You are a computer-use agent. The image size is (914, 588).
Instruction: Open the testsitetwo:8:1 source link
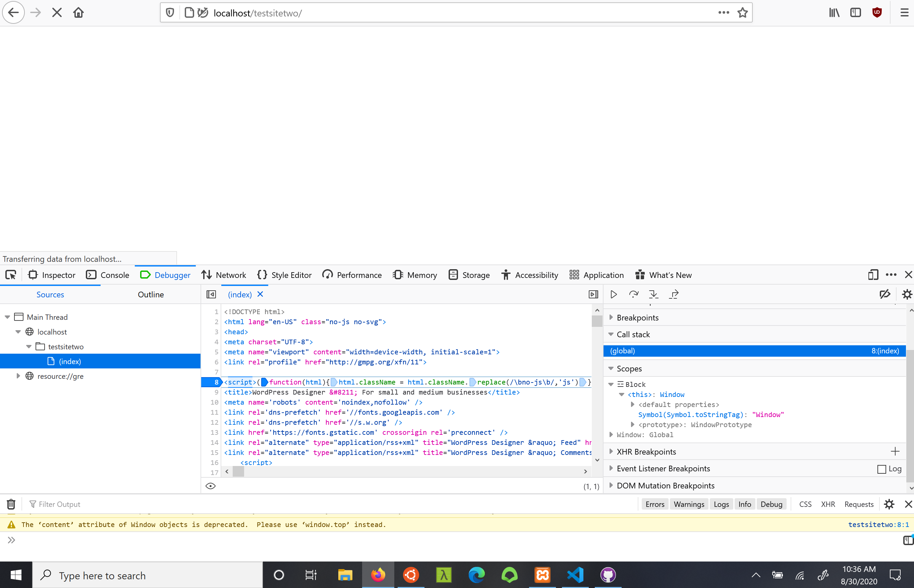[878, 525]
